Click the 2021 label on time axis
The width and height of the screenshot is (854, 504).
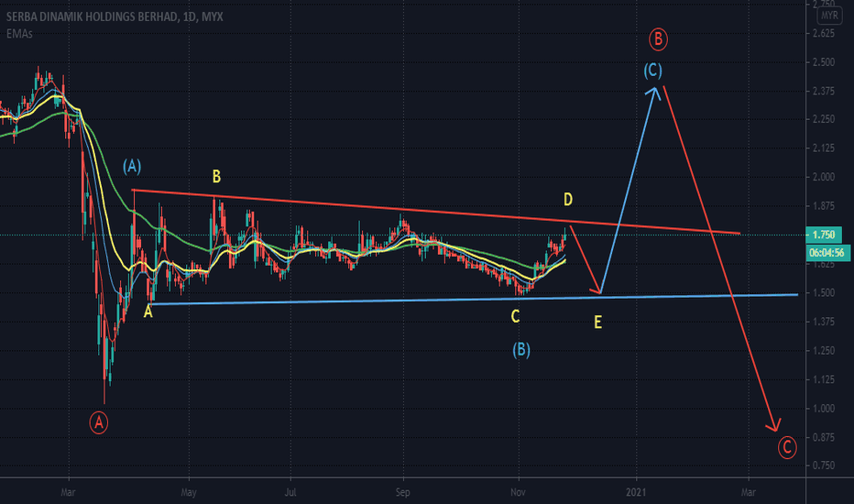[636, 493]
